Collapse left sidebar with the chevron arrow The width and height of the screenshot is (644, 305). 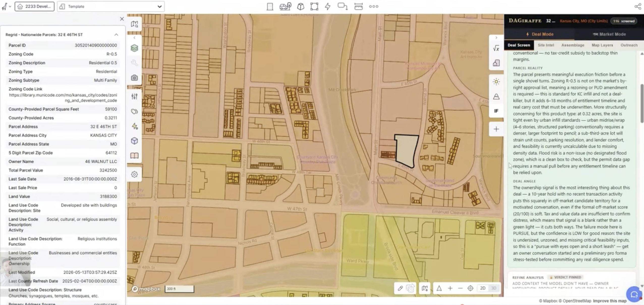tap(134, 38)
